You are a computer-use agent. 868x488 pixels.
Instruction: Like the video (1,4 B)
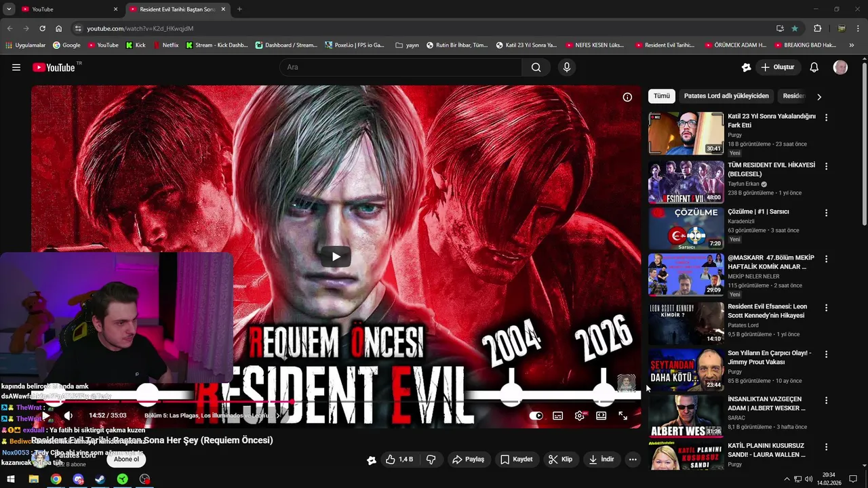(399, 460)
